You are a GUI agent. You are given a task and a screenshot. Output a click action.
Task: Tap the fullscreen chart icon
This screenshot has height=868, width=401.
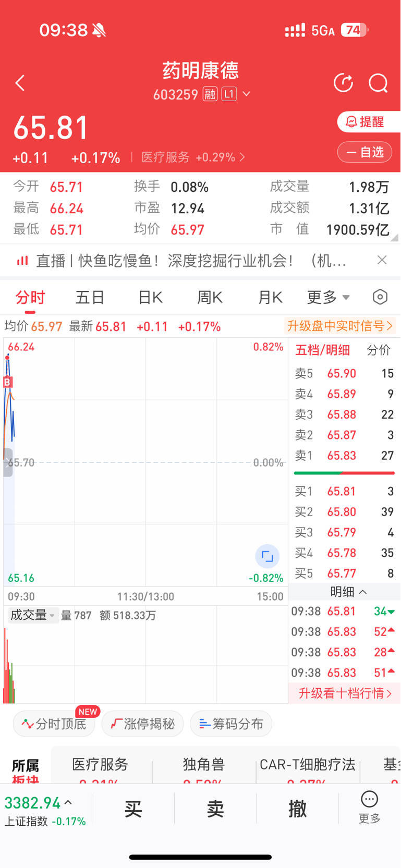(x=268, y=556)
